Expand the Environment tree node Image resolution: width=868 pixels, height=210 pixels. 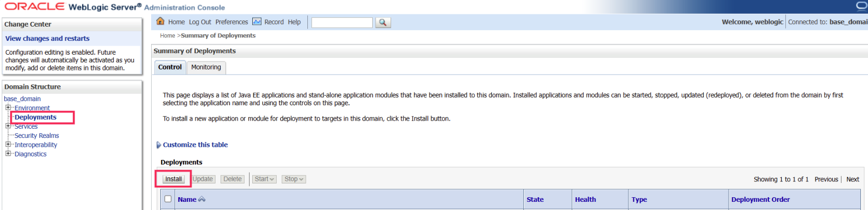click(8, 107)
